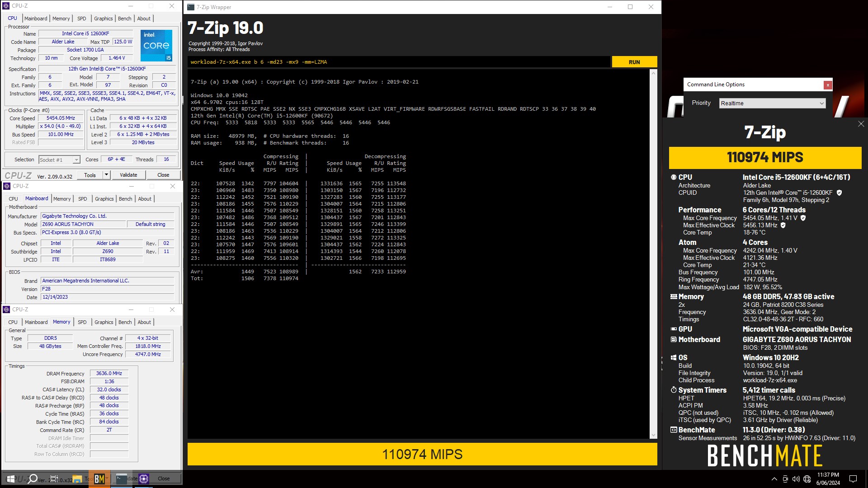Open the Priority Realtime dropdown

pos(772,103)
